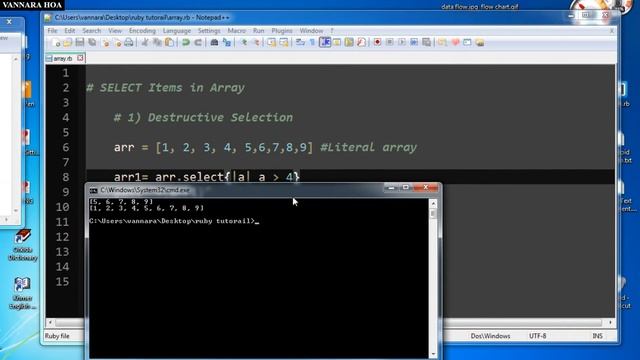
Task: Click the last toolbar icon after the heart
Action: [x=480, y=42]
